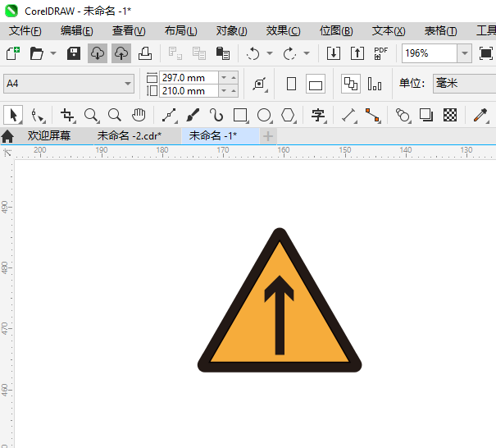Open the 效果(C) menu
The image size is (496, 448).
click(283, 31)
